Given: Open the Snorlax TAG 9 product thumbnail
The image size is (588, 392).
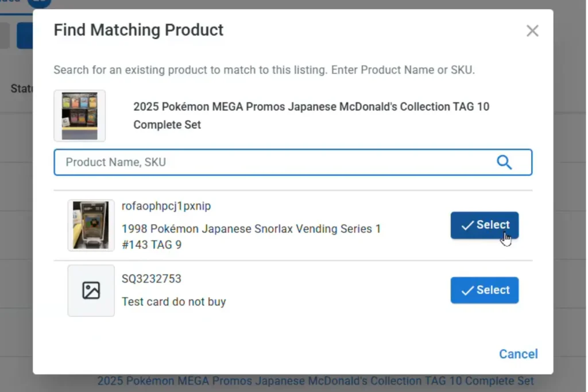Looking at the screenshot, I should (91, 225).
